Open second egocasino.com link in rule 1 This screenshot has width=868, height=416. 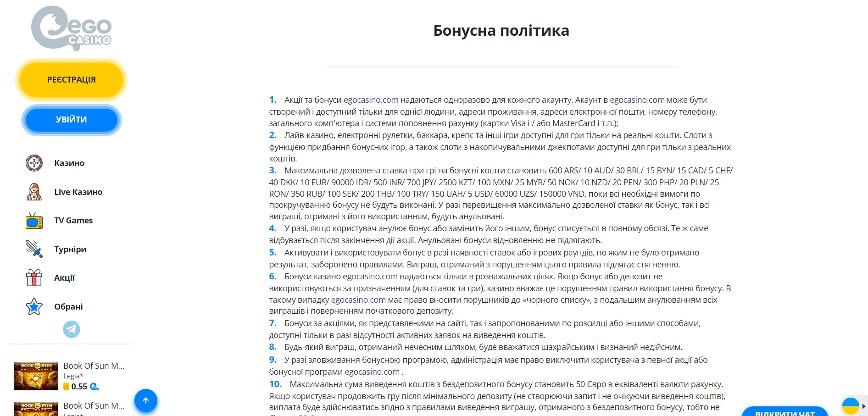(x=637, y=100)
